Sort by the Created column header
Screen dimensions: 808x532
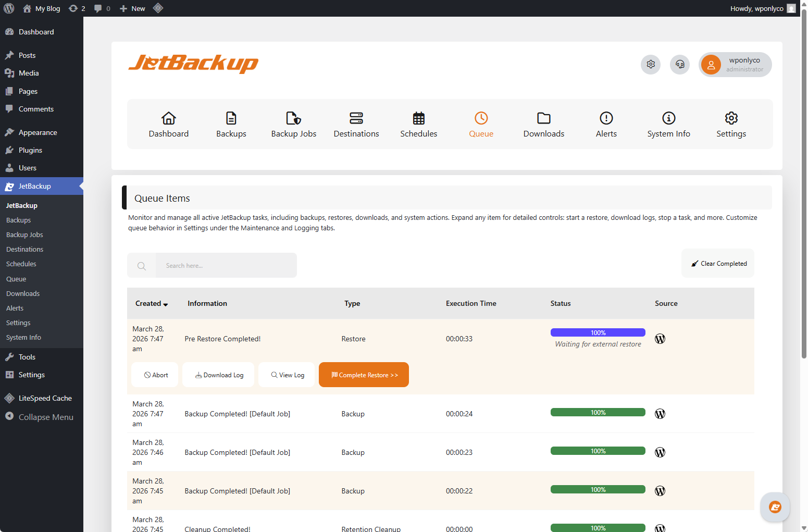152,304
